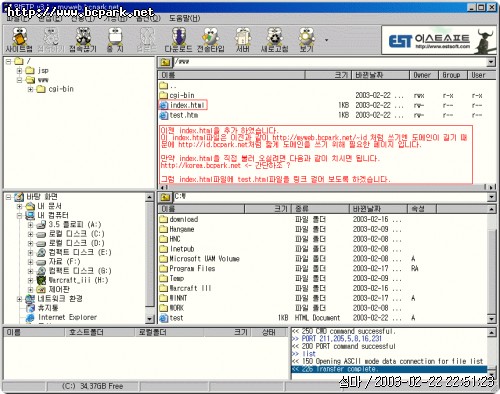Collapse the www folder in remote tree
The width and height of the screenshot is (500, 394).
(19, 80)
